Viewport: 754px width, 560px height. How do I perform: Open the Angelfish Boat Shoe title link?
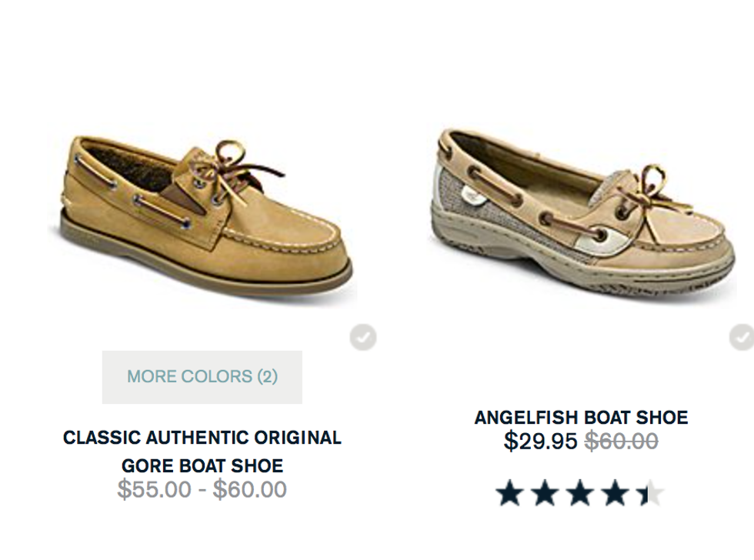pyautogui.click(x=581, y=418)
